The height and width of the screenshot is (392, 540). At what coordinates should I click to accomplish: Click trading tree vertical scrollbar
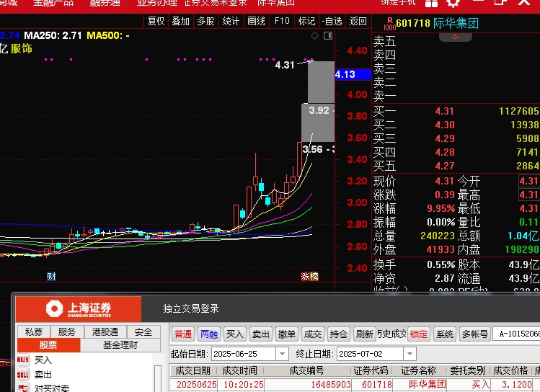pyautogui.click(x=158, y=378)
